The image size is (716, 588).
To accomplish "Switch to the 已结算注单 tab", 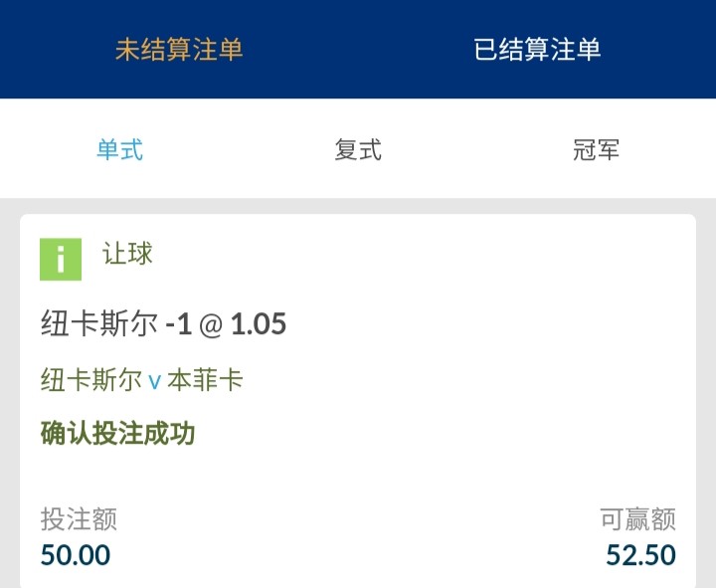I will pyautogui.click(x=537, y=50).
